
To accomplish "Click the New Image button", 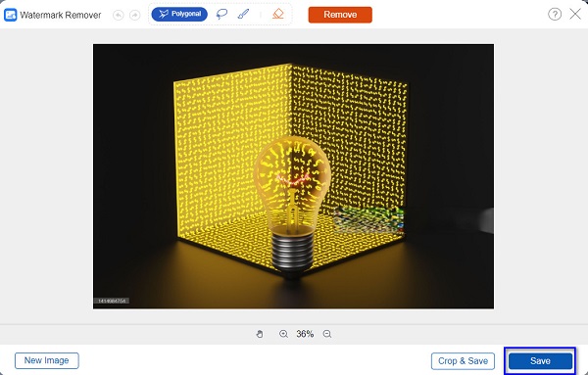I will 47,360.
